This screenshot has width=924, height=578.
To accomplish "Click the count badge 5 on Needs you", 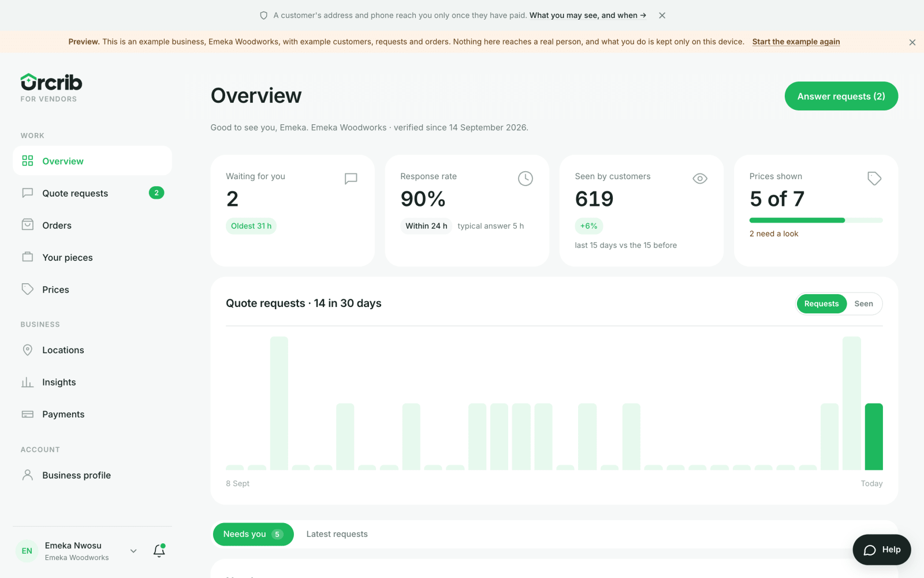I will pos(277,534).
